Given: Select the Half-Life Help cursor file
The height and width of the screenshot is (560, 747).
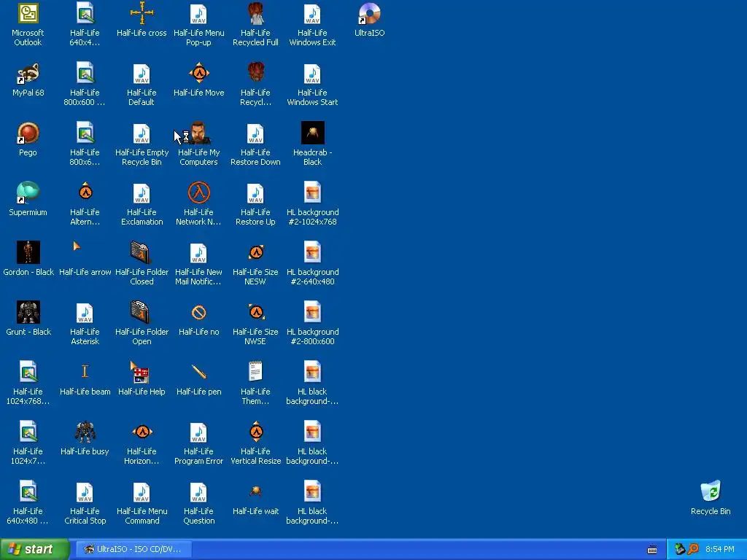Looking at the screenshot, I should coord(142,378).
